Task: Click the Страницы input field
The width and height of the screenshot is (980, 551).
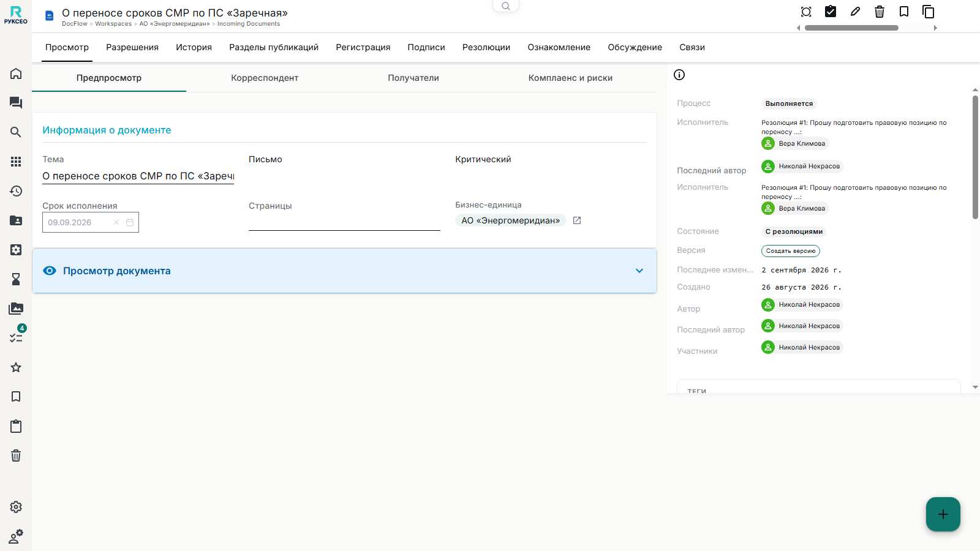Action: coord(344,222)
